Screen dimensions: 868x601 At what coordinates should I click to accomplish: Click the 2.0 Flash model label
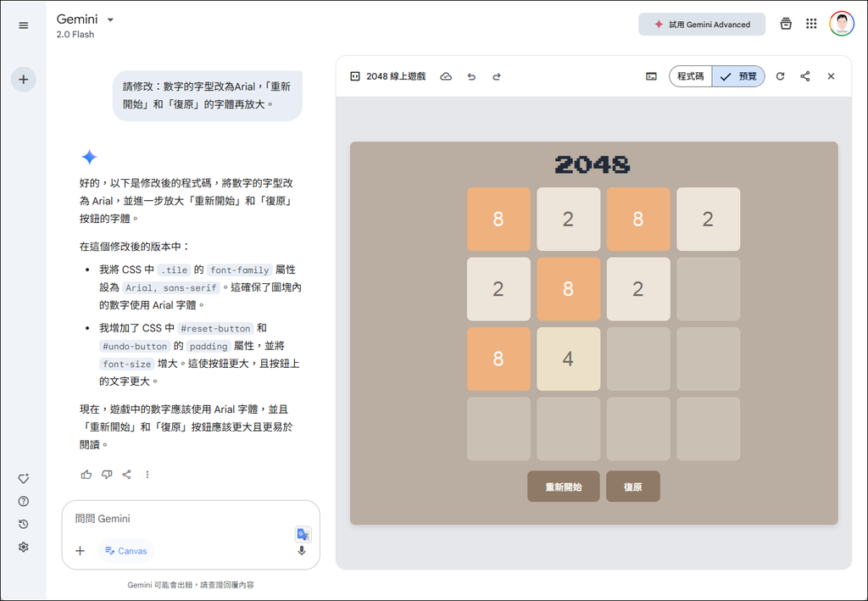click(x=75, y=34)
